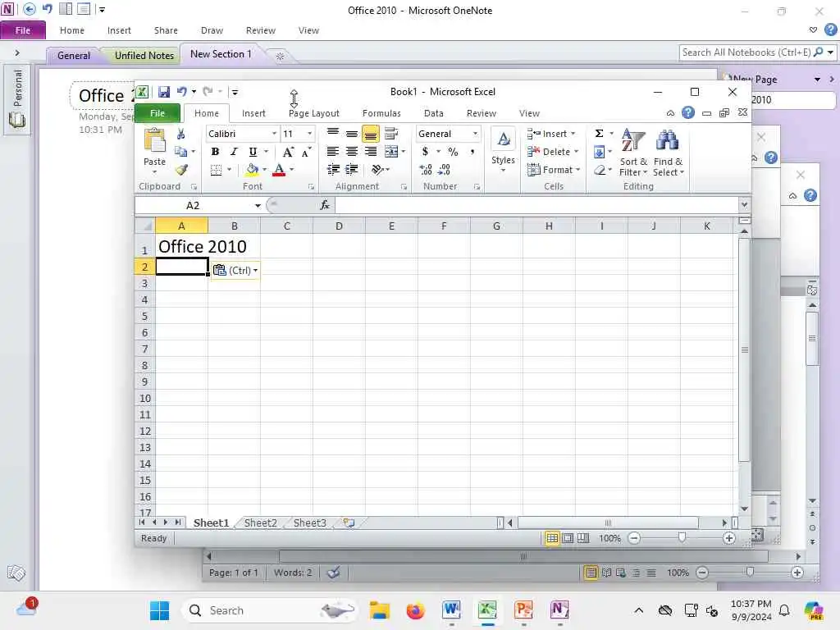Switch to Page Layout view in status bar
The height and width of the screenshot is (630, 840).
(x=568, y=538)
